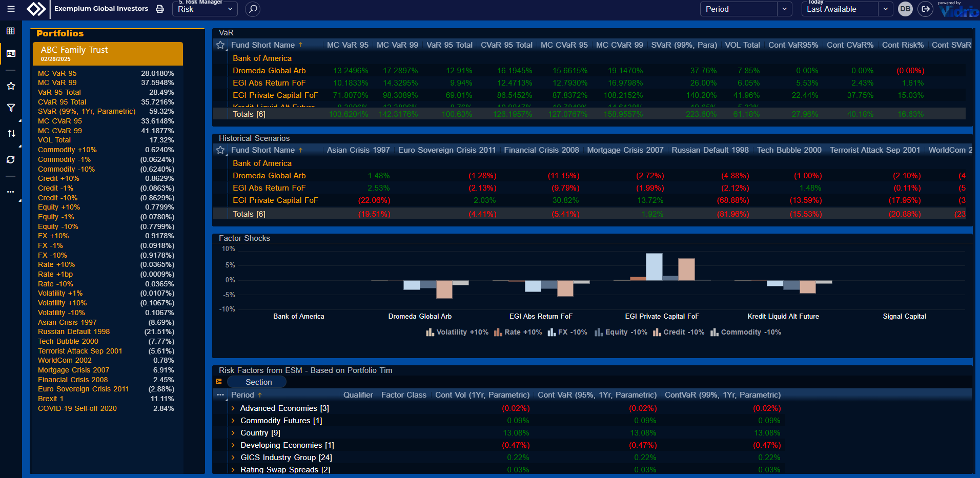The image size is (980, 478).
Task: Toggle Rate +10% legend series
Action: (518, 332)
